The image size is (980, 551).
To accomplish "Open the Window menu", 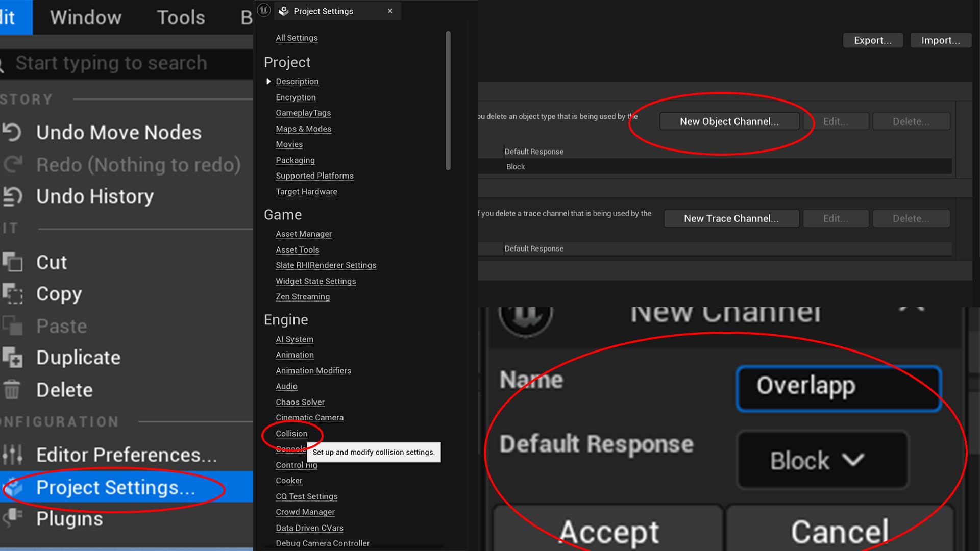I will [86, 17].
